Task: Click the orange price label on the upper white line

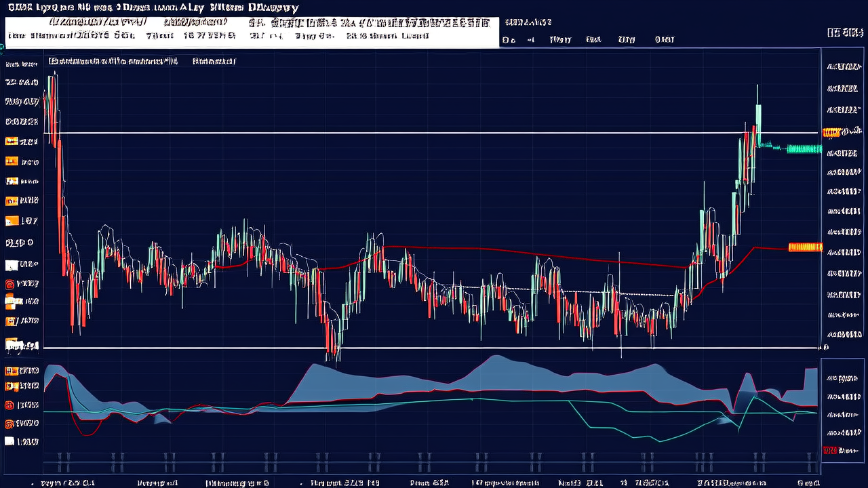Action: (831, 132)
